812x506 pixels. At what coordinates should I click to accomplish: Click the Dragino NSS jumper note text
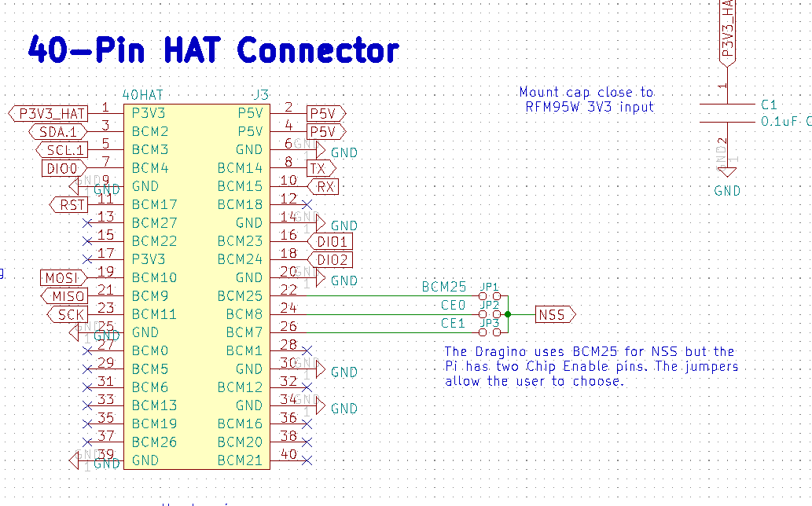pyautogui.click(x=590, y=366)
